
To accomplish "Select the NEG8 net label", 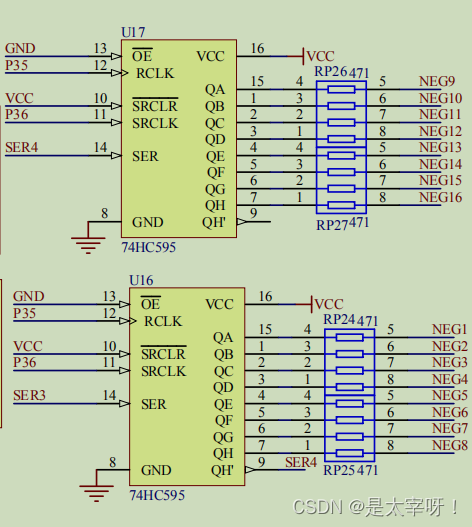I will click(450, 445).
